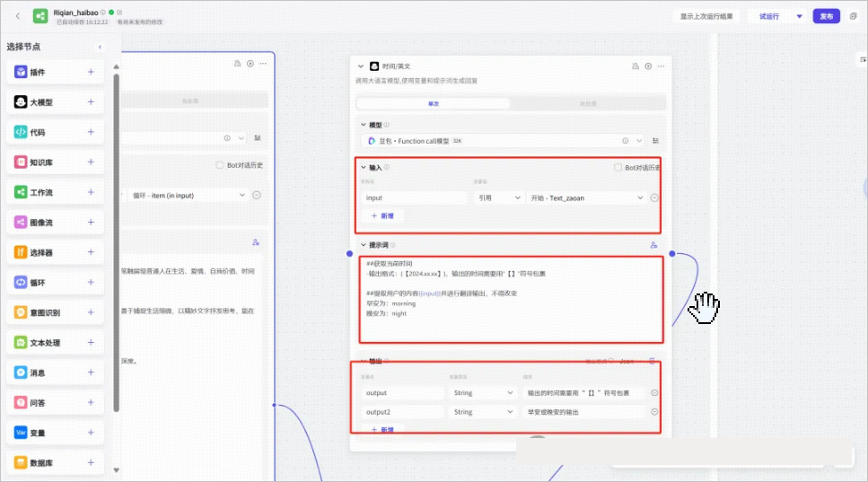This screenshot has width=868, height=482.
Task: Open dropdown arrow next to 试运行
Action: (x=800, y=16)
